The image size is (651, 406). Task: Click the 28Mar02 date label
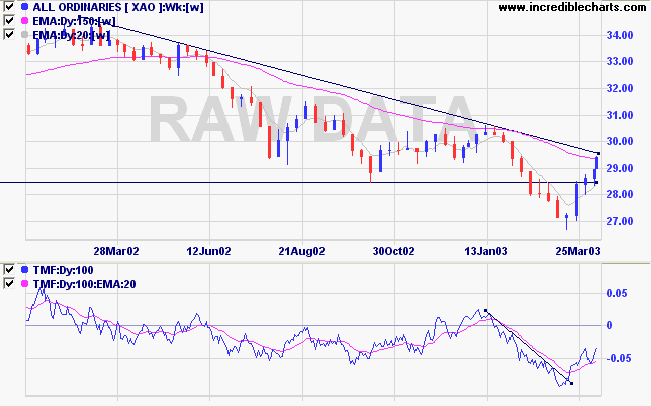pos(116,251)
